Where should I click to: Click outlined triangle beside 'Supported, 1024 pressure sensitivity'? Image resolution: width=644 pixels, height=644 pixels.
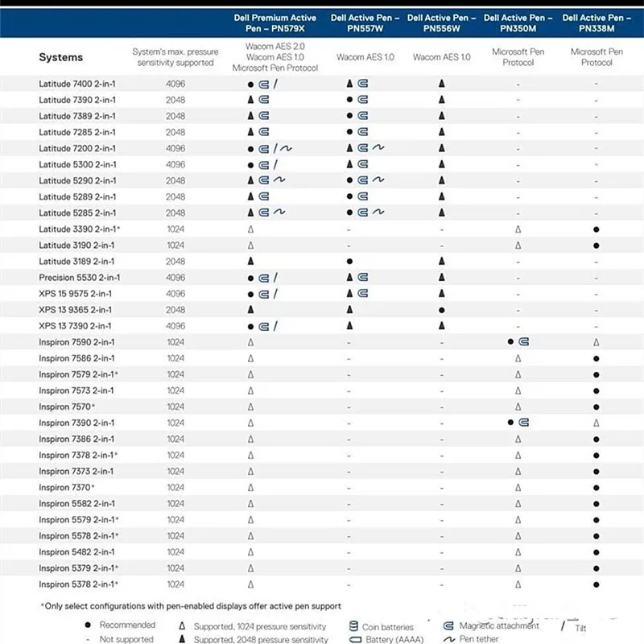(x=182, y=626)
